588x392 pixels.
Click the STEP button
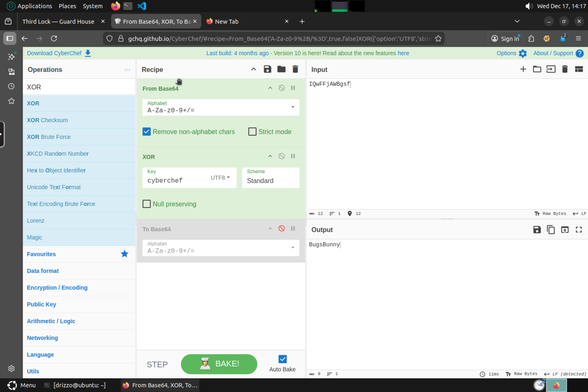click(157, 364)
